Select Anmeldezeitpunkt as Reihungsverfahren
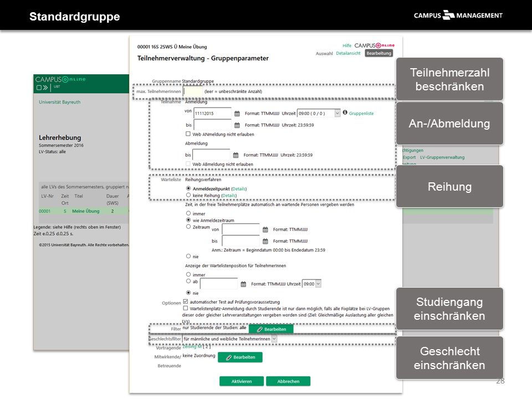Image resolution: width=532 pixels, height=399 pixels. [188, 188]
